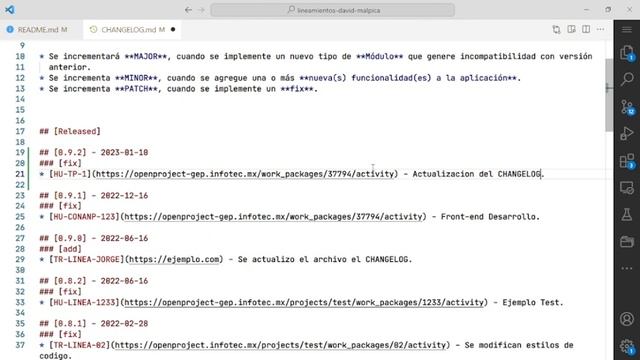The image size is (640, 360).
Task: Click the vertical editor scrollbar thumb
Action: (x=609, y=95)
